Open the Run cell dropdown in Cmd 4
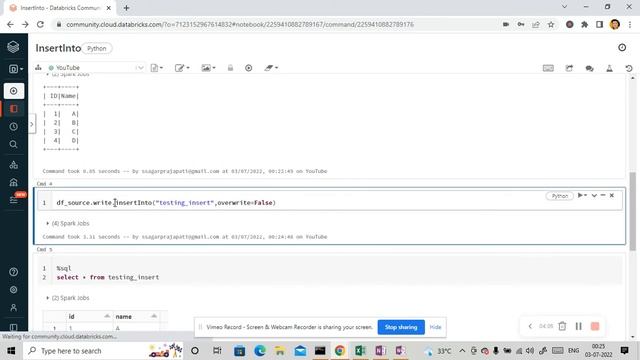Image resolution: width=640 pixels, height=360 pixels. point(582,196)
